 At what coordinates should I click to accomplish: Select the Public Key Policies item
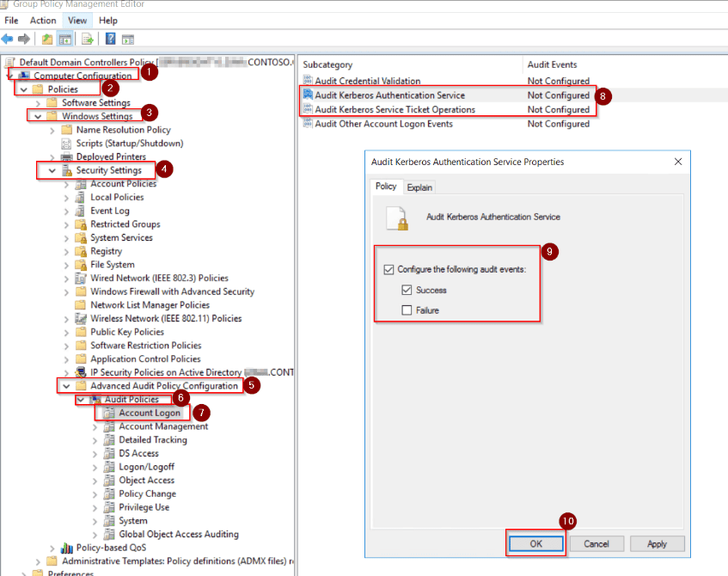[x=127, y=332]
